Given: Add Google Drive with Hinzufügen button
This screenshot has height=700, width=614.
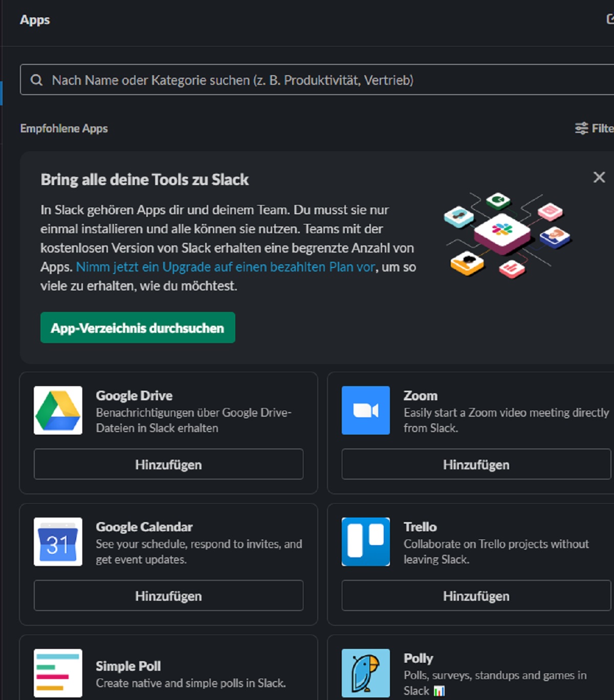Looking at the screenshot, I should 168,464.
